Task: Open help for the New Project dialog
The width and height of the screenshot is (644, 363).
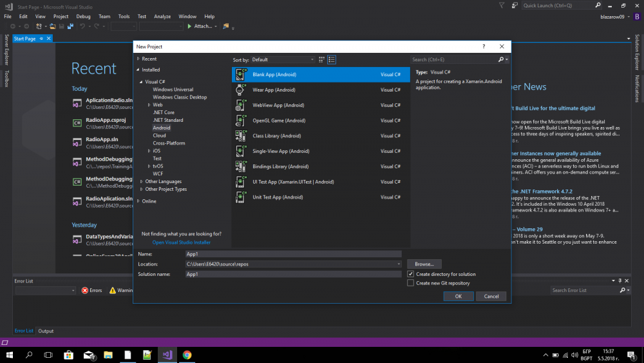Action: [x=484, y=46]
